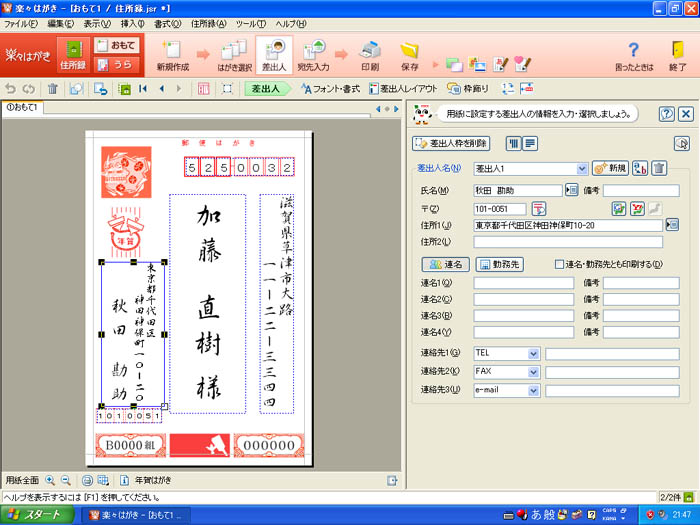Open the はがき選択 postcard selection step
The width and height of the screenshot is (700, 525).
click(x=231, y=56)
